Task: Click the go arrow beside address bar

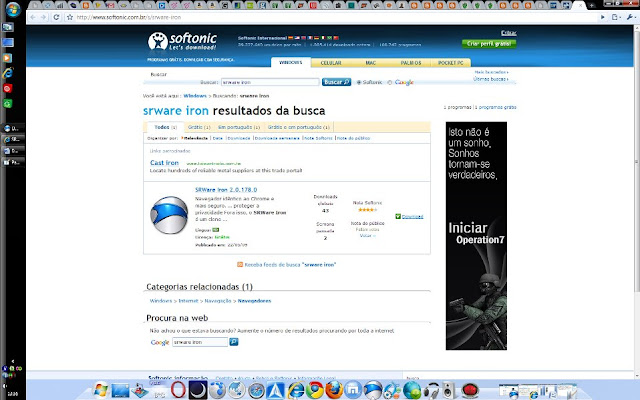Action: (x=602, y=17)
